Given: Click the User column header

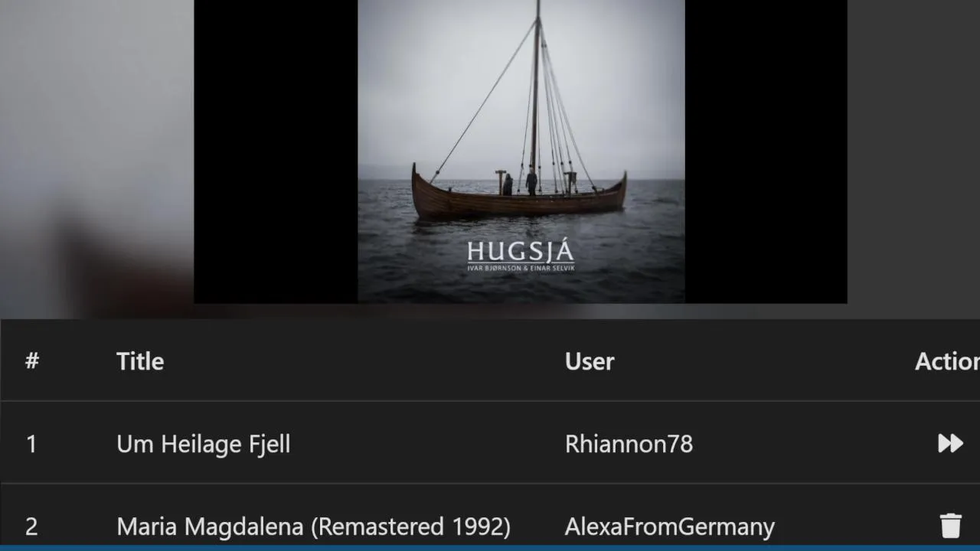Looking at the screenshot, I should [x=590, y=361].
